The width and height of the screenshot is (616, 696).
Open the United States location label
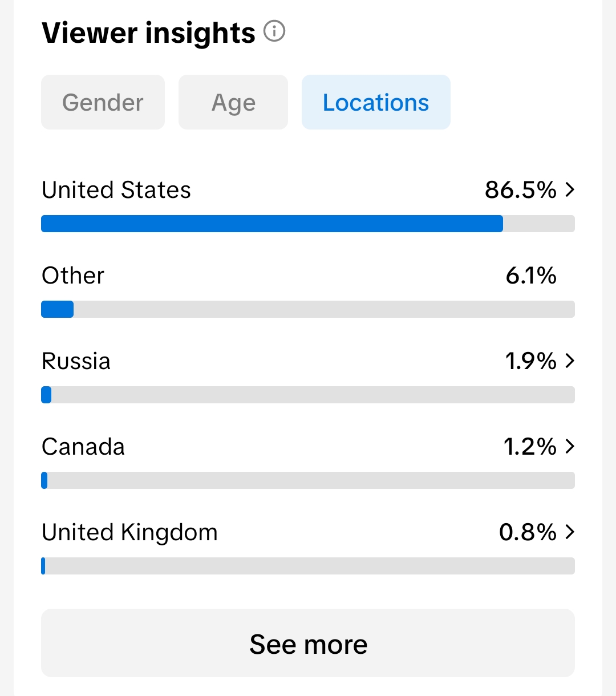[x=116, y=190]
